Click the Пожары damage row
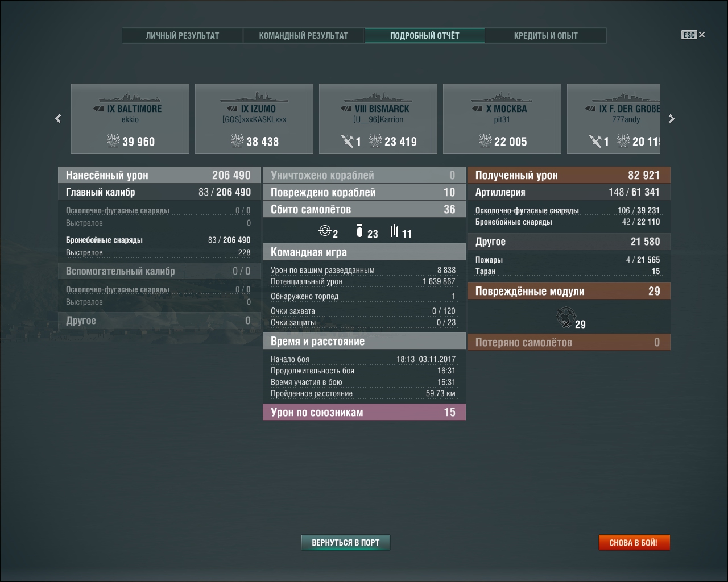The image size is (728, 582). coord(568,260)
